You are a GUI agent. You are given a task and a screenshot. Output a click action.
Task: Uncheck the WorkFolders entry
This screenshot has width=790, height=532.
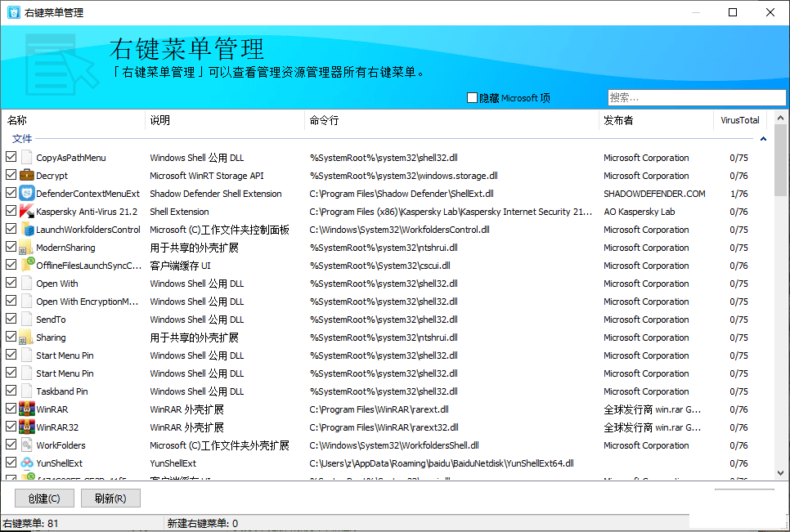(x=11, y=445)
